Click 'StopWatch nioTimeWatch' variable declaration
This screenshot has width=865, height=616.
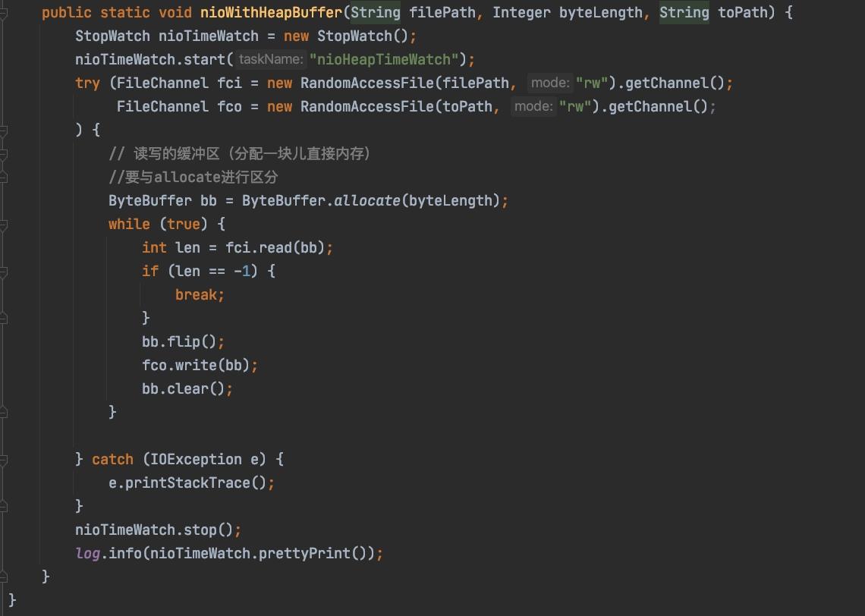pyautogui.click(x=167, y=36)
